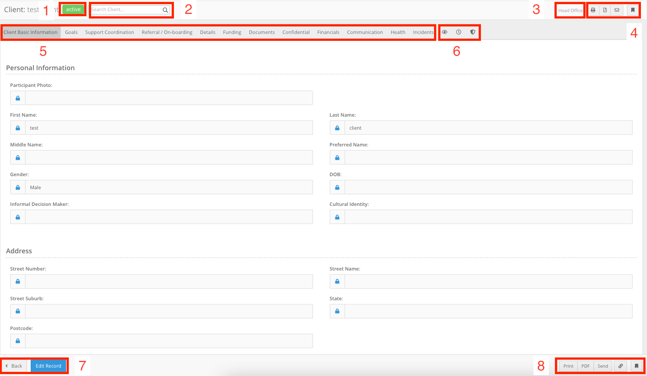Click the bookmark icon in the bottom bar
647x376 pixels.
click(x=636, y=366)
